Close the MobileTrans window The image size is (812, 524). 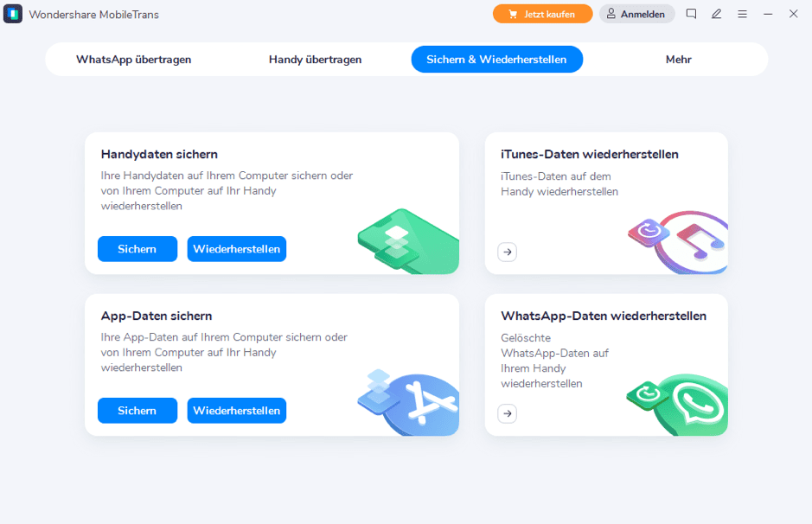(x=793, y=14)
